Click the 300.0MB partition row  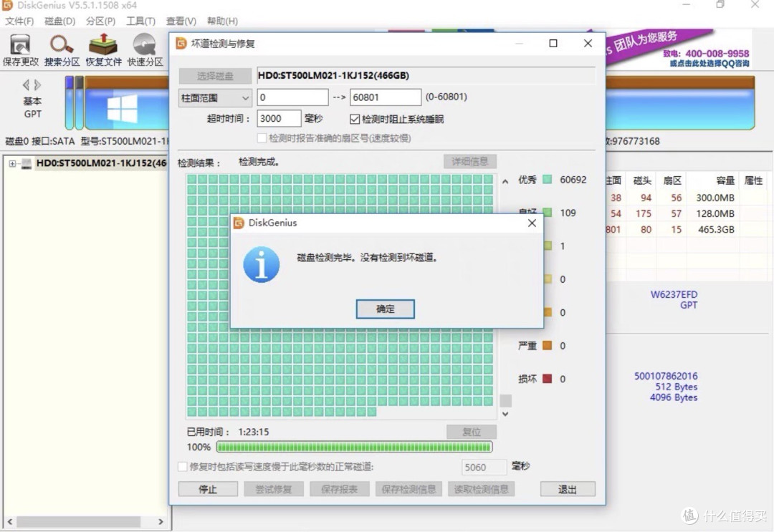pos(687,198)
